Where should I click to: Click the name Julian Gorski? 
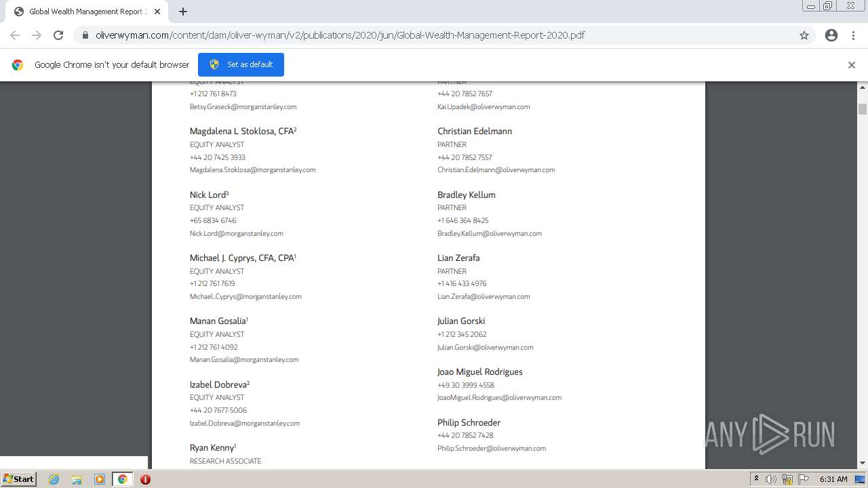tap(461, 321)
